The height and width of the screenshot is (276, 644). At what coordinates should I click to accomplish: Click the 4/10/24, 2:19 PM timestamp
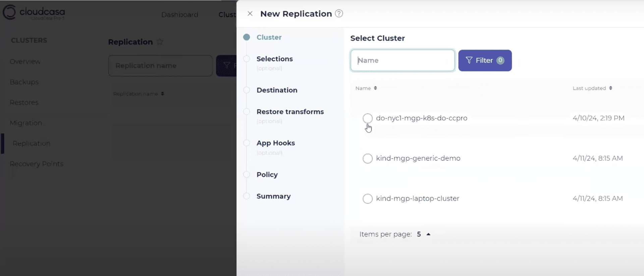coord(599,118)
